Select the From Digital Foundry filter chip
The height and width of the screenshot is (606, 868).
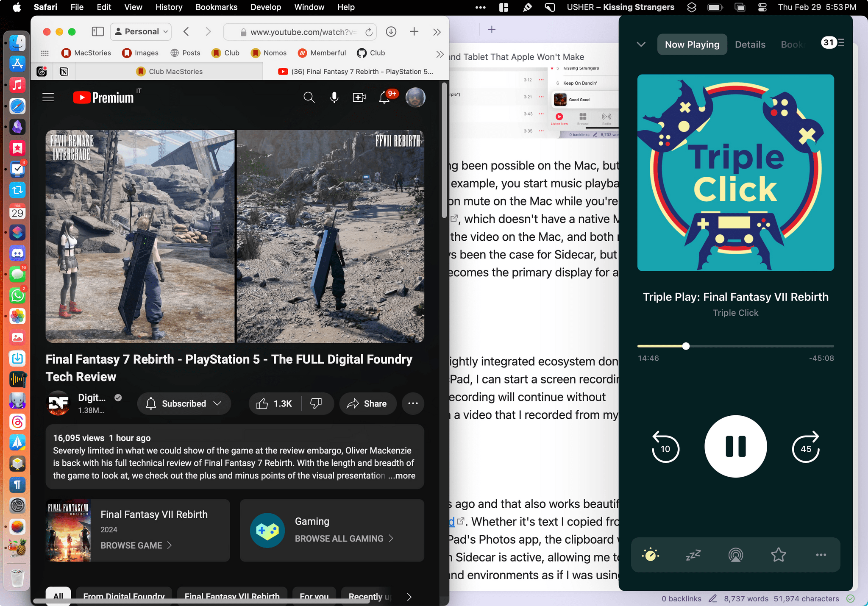coord(124,596)
